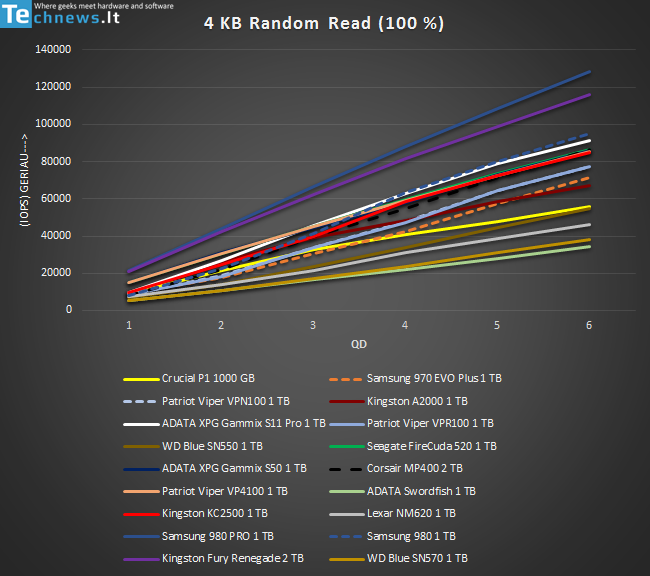This screenshot has height=576, width=650.
Task: Click the dark red Kingston A2000 legend swatch
Action: 347,401
